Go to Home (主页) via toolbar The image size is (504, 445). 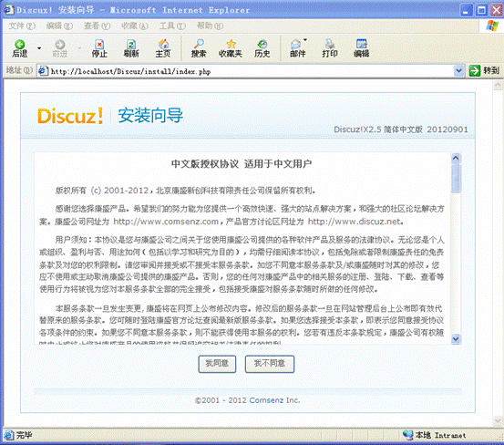point(163,49)
